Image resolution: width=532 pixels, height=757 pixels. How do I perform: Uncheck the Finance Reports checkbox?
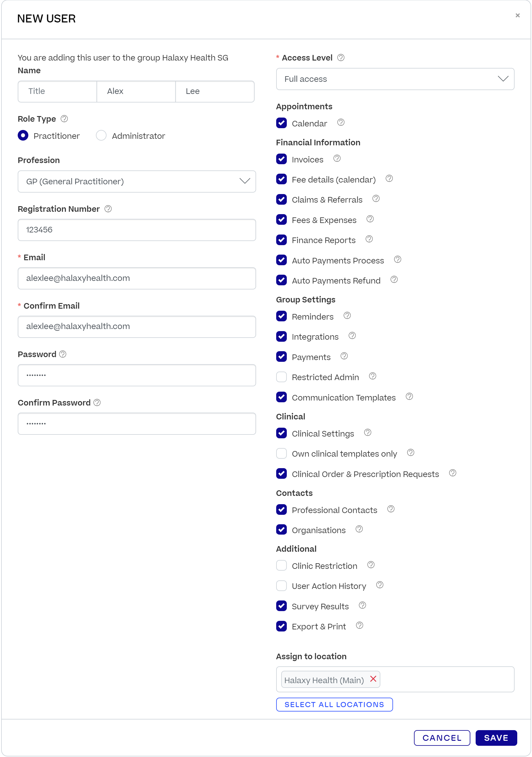tap(281, 240)
